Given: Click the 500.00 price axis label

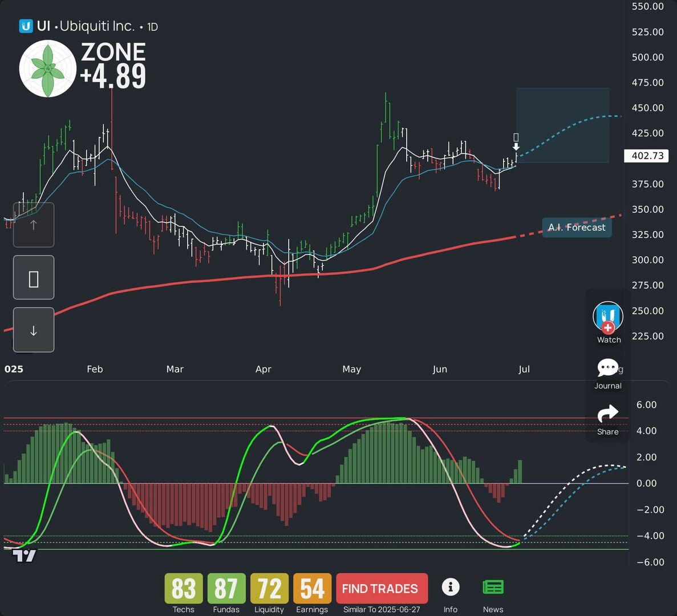Looking at the screenshot, I should pyautogui.click(x=648, y=57).
